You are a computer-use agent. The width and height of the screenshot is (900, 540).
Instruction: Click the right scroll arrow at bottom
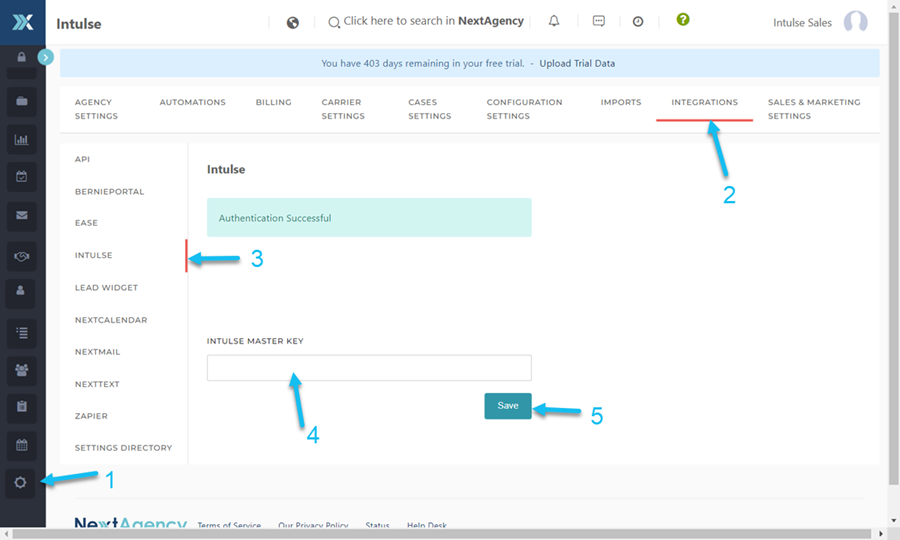click(x=880, y=534)
